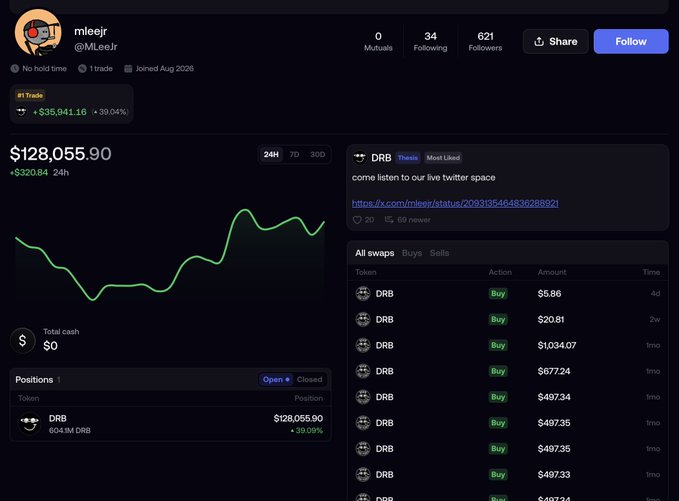Click the 4d time in the $5.86 row
Image resolution: width=679 pixels, height=501 pixels.
point(655,294)
